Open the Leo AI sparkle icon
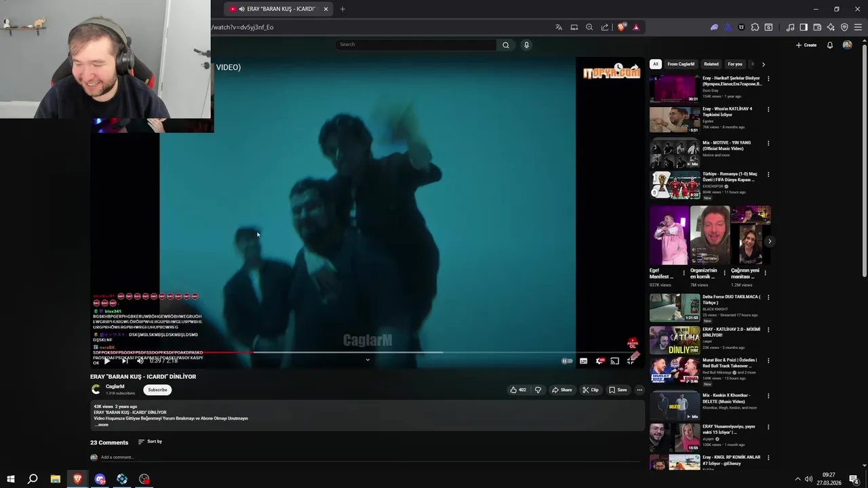868x488 pixels. [x=831, y=27]
